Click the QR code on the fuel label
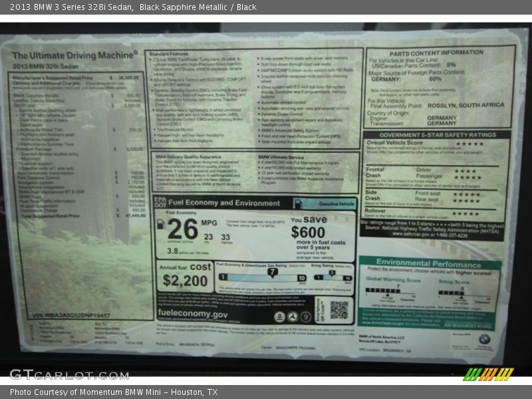The width and height of the screenshot is (532, 399). click(339, 309)
